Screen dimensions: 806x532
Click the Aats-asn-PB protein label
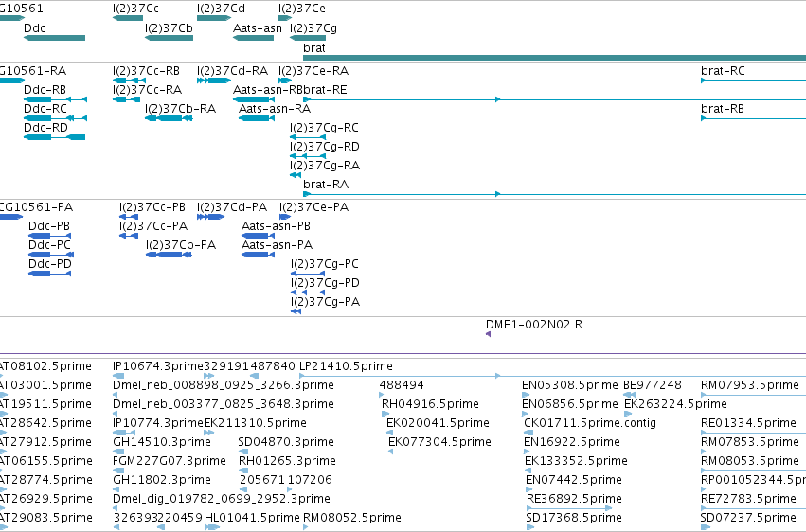(276, 226)
